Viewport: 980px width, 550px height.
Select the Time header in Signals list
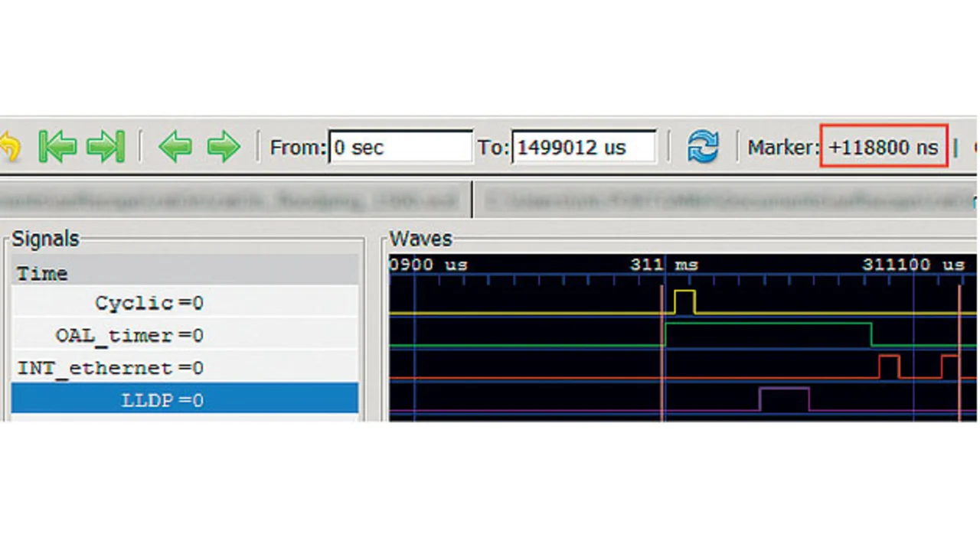(x=185, y=273)
